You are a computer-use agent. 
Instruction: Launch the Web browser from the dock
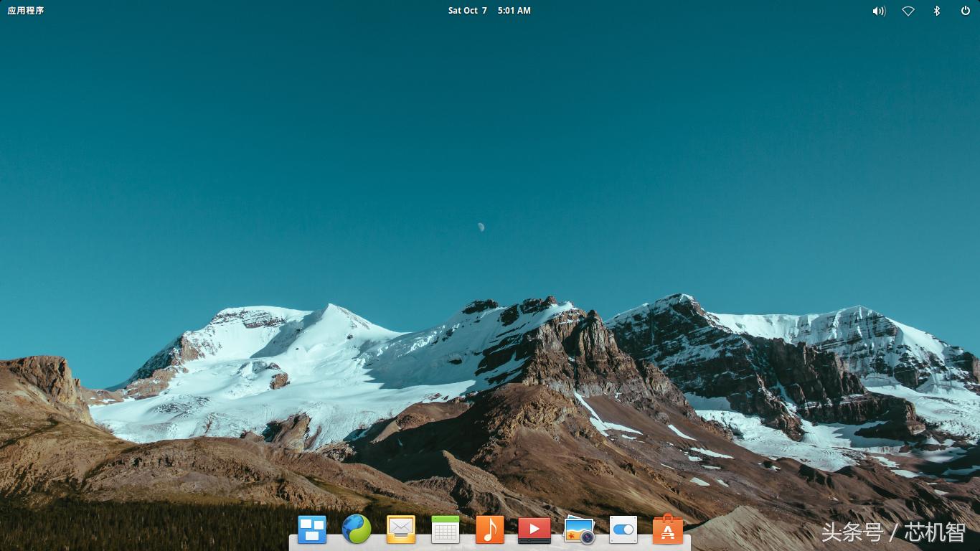357,529
